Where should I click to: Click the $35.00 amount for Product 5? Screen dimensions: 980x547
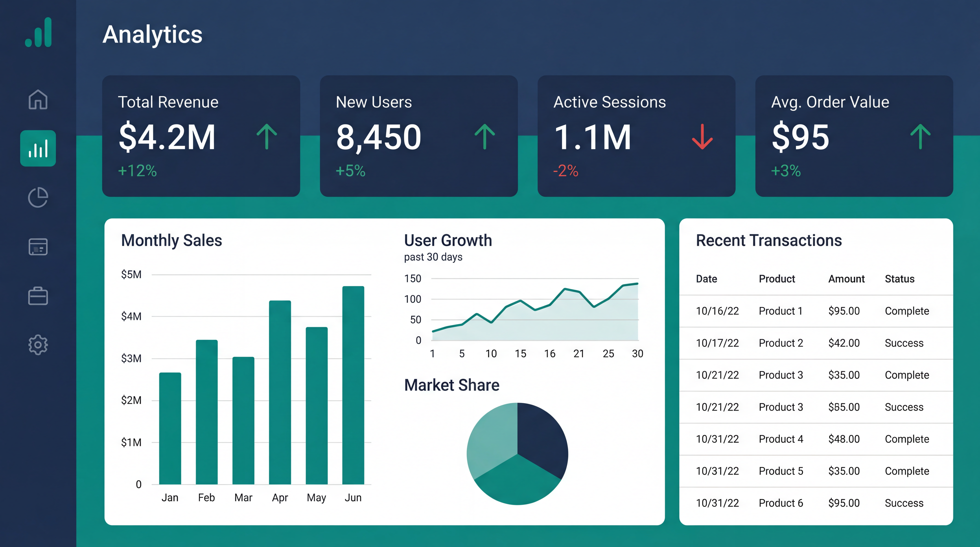tap(844, 471)
